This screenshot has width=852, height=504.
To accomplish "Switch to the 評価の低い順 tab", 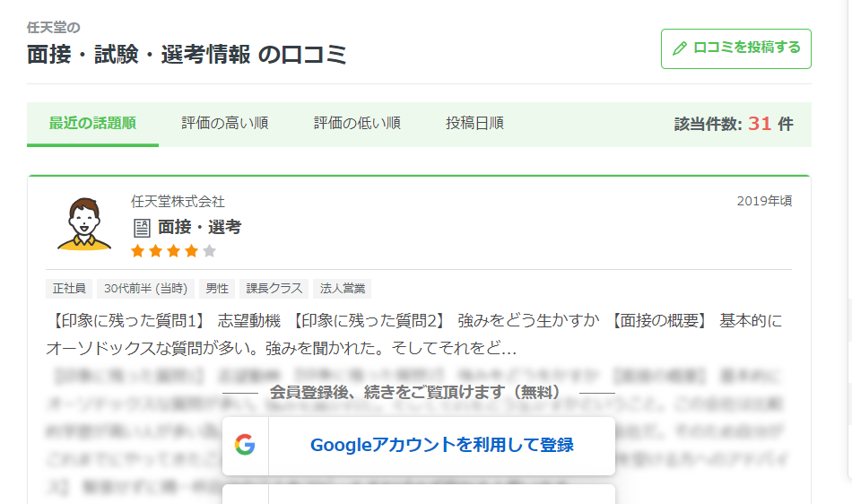I will point(357,124).
